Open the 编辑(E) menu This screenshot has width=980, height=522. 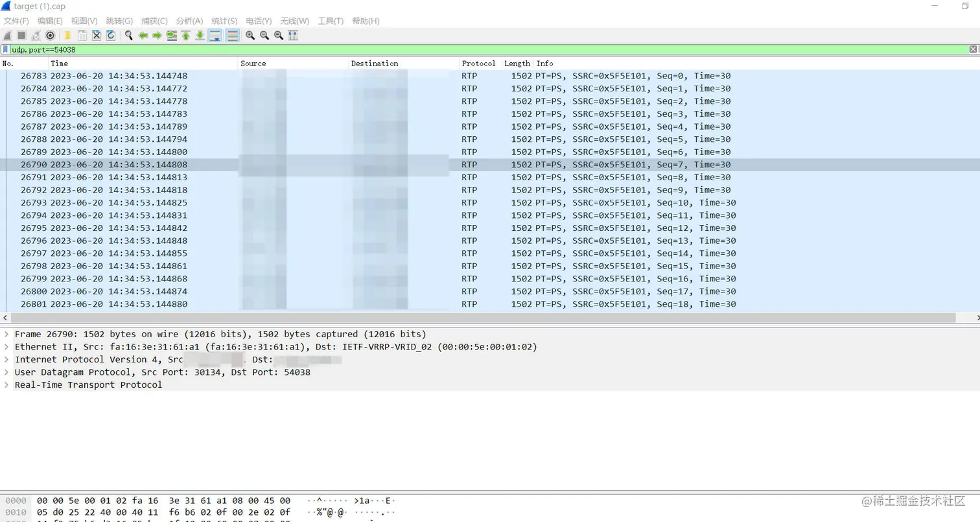(x=50, y=21)
